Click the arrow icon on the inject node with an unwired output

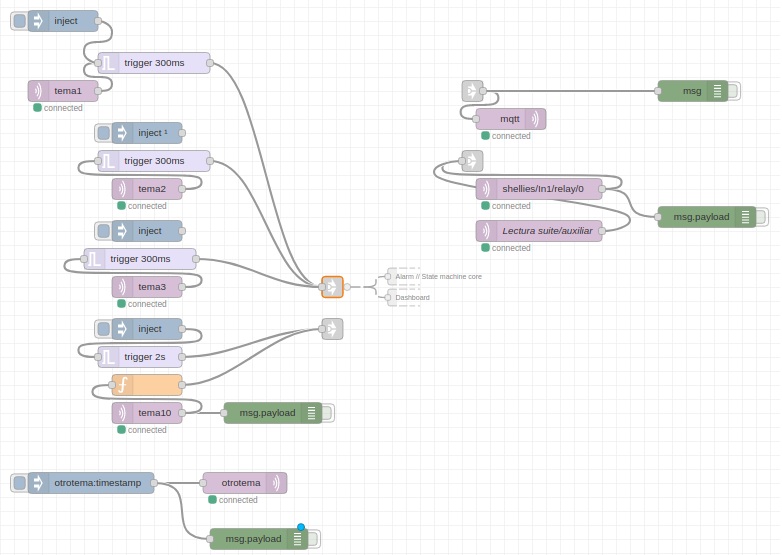[122, 231]
